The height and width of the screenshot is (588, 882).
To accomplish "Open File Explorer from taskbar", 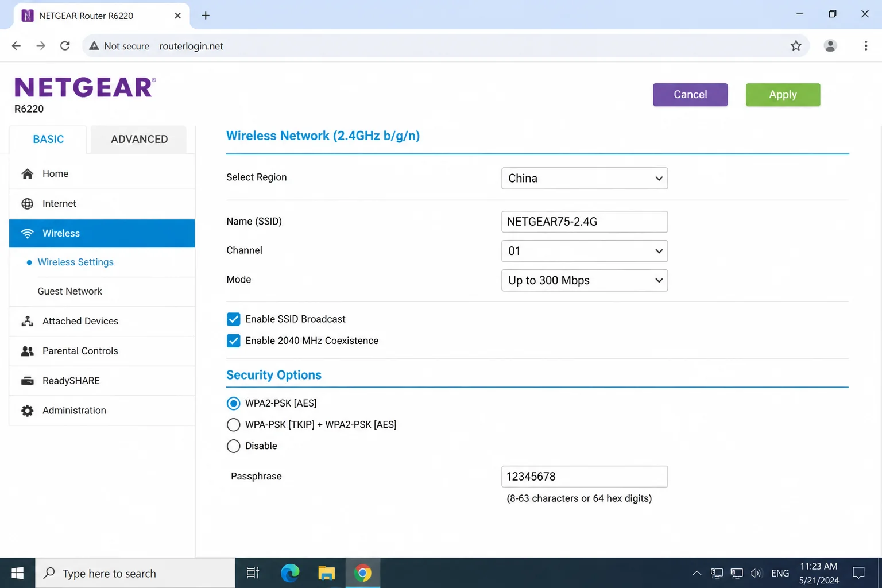I will (326, 573).
